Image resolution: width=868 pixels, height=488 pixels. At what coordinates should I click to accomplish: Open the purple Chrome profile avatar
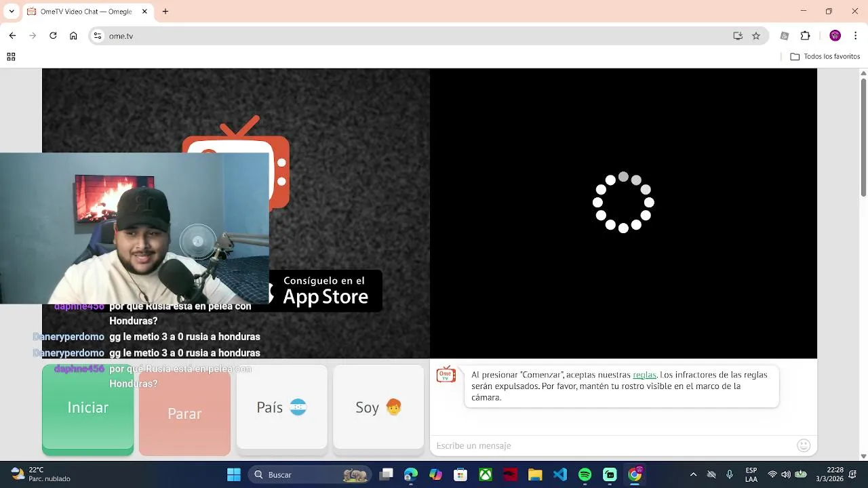835,36
